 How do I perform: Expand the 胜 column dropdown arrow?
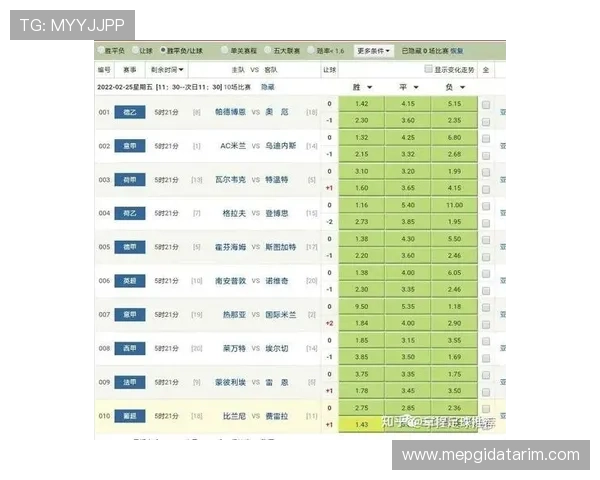(370, 87)
